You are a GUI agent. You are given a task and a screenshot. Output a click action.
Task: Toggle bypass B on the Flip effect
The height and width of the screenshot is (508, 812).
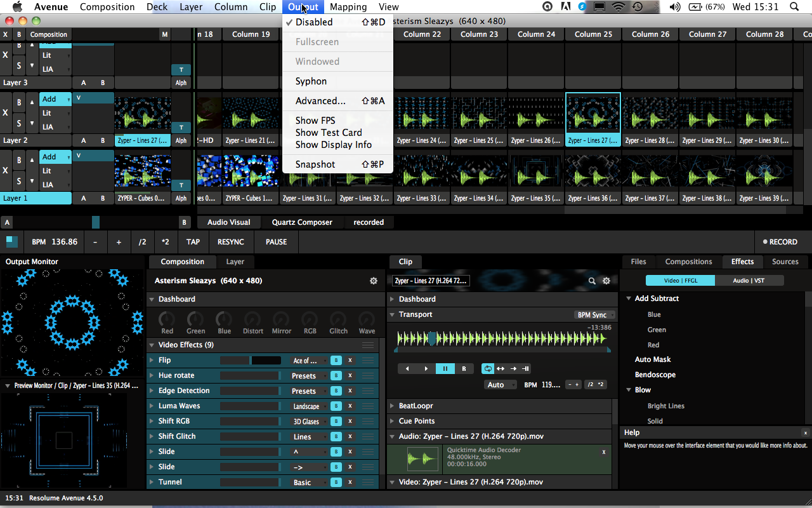pos(336,360)
